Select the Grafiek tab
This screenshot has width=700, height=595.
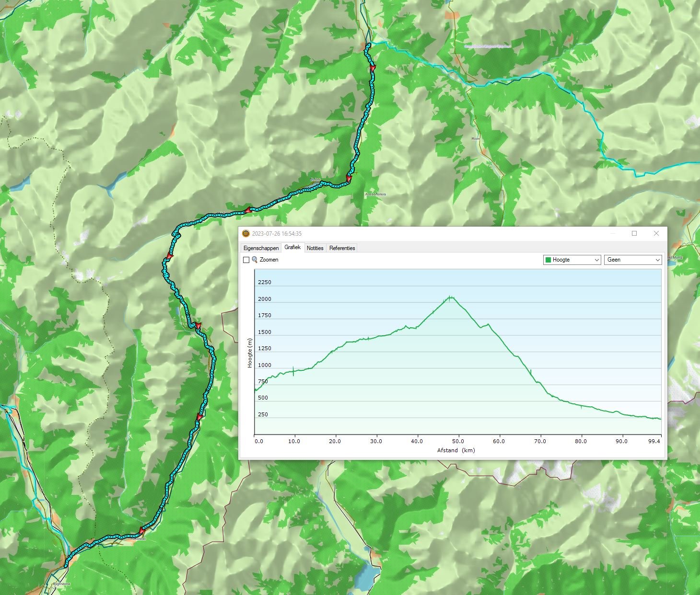pyautogui.click(x=292, y=248)
